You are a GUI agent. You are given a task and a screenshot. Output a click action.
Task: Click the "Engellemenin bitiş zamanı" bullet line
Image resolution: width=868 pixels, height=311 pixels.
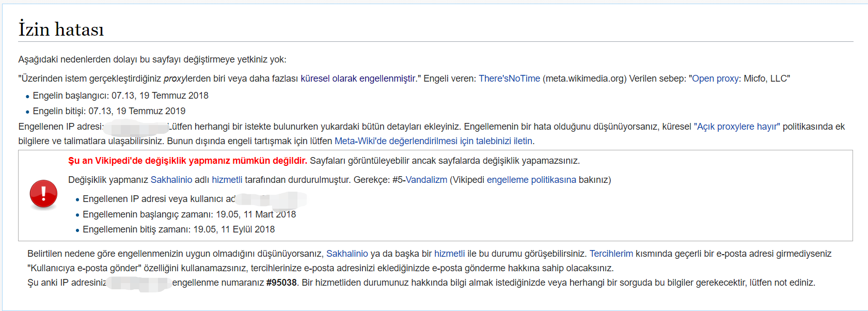pos(178,229)
